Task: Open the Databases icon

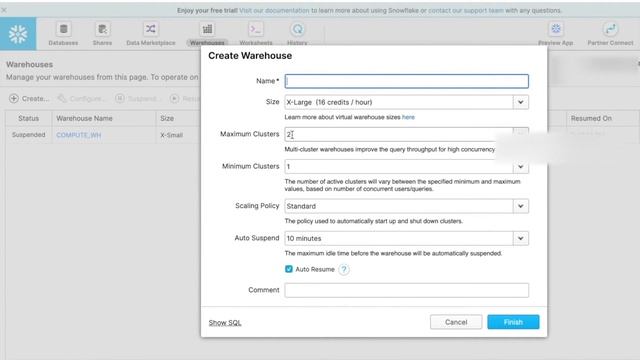Action: pos(63,29)
